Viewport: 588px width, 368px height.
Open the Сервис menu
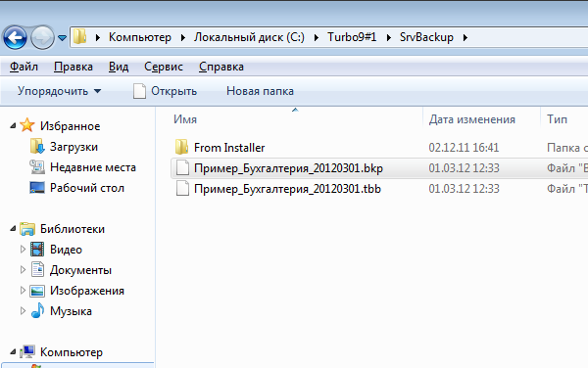pos(164,67)
